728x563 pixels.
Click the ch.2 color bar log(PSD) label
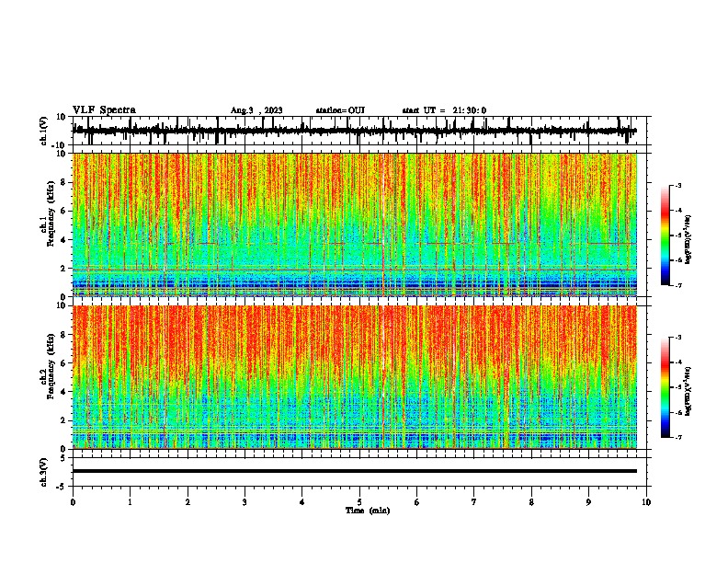[x=688, y=391]
